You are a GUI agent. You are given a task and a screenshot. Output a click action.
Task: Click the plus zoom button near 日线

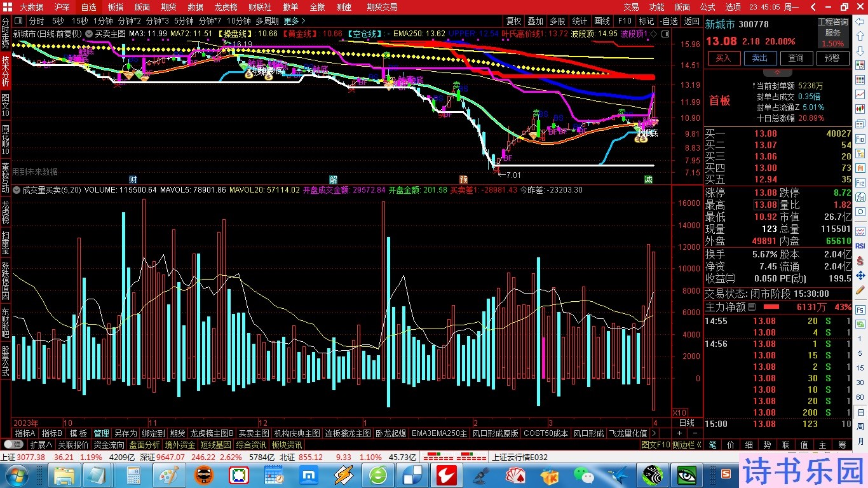pyautogui.click(x=679, y=433)
